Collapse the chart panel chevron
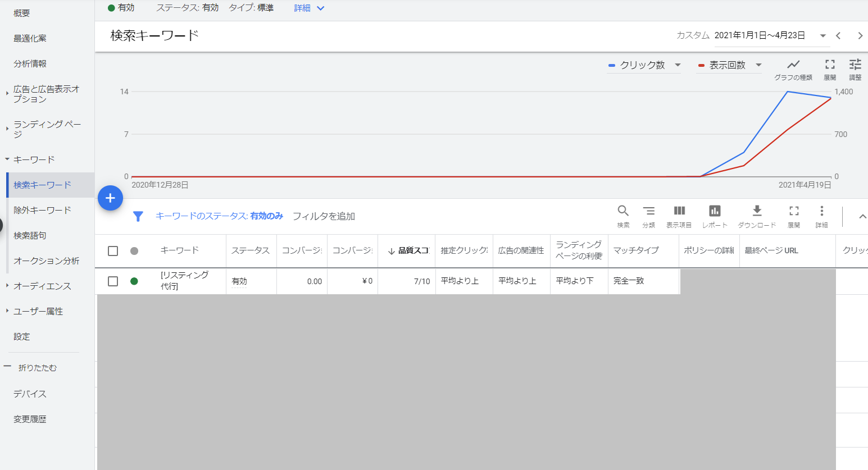This screenshot has width=868, height=470. pos(862,216)
